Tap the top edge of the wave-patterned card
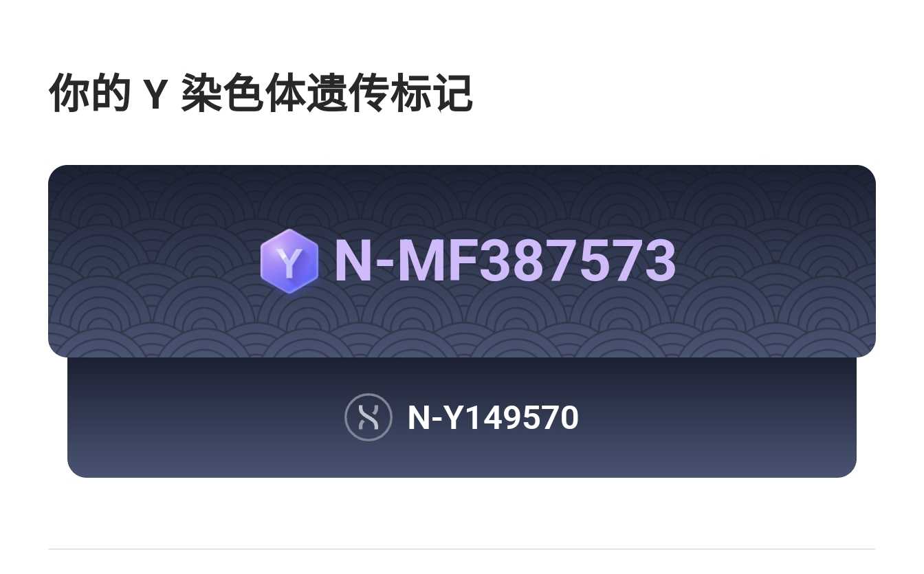This screenshot has width=924, height=574. tap(462, 167)
